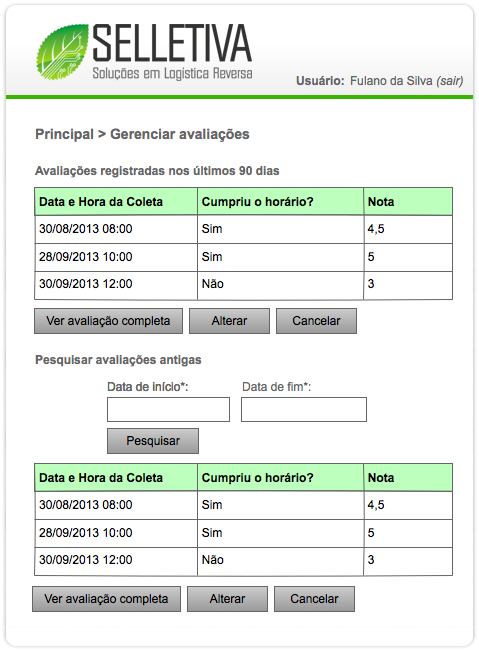
Task: Click the upper Cancelar button
Action: 316,321
